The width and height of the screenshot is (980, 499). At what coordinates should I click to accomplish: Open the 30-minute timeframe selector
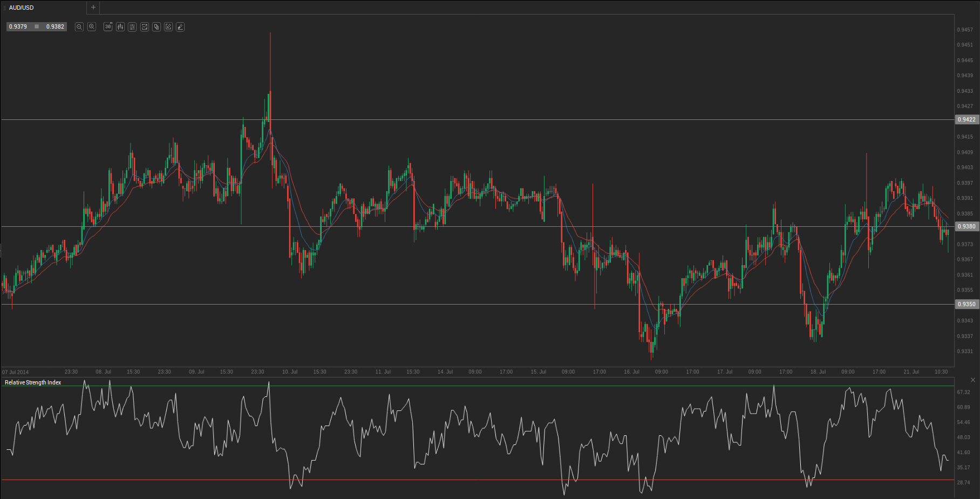coord(108,27)
